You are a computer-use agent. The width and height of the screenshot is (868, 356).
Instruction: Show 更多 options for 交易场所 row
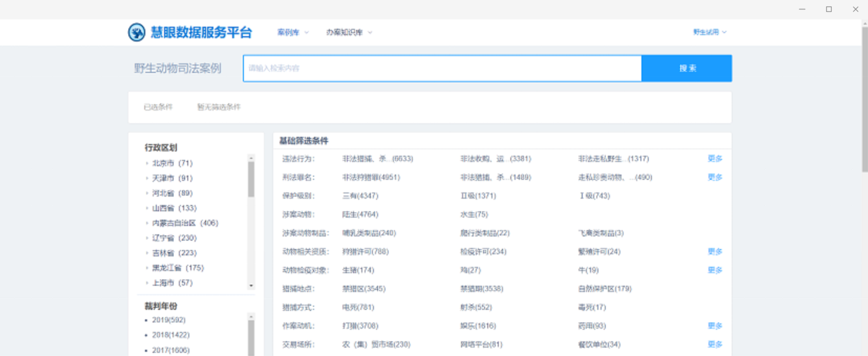click(x=715, y=344)
